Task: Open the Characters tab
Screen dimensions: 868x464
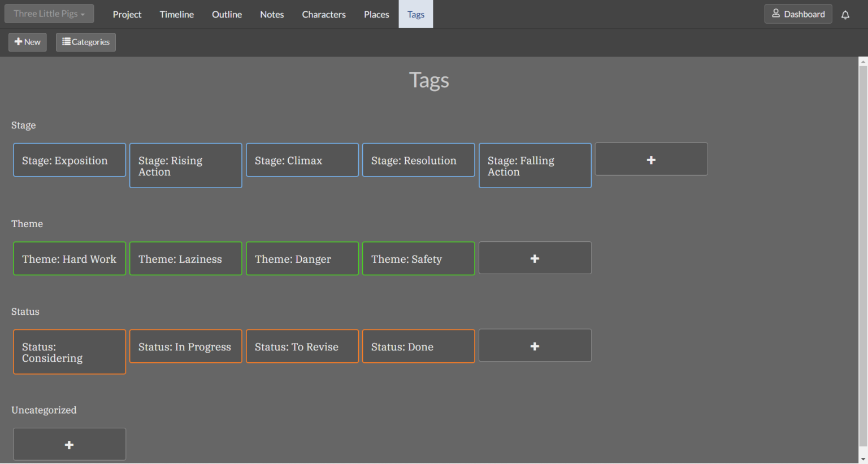Action: point(323,15)
